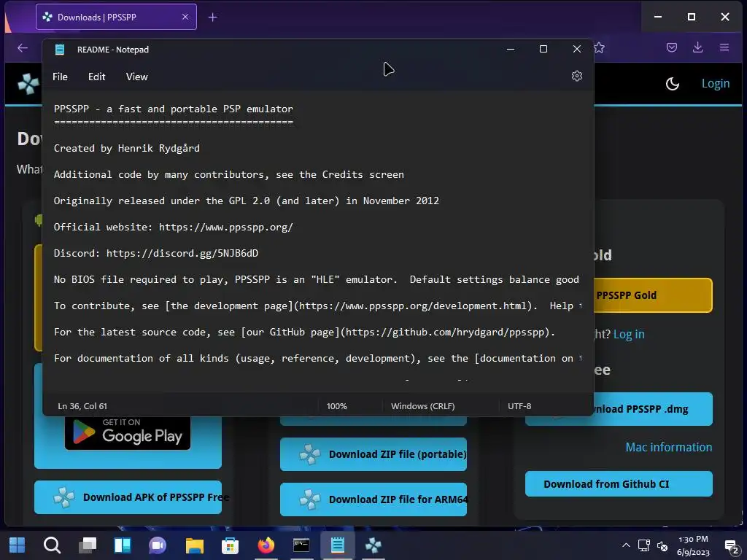Open the Windows Start menu
The width and height of the screenshot is (747, 560).
pos(18,545)
